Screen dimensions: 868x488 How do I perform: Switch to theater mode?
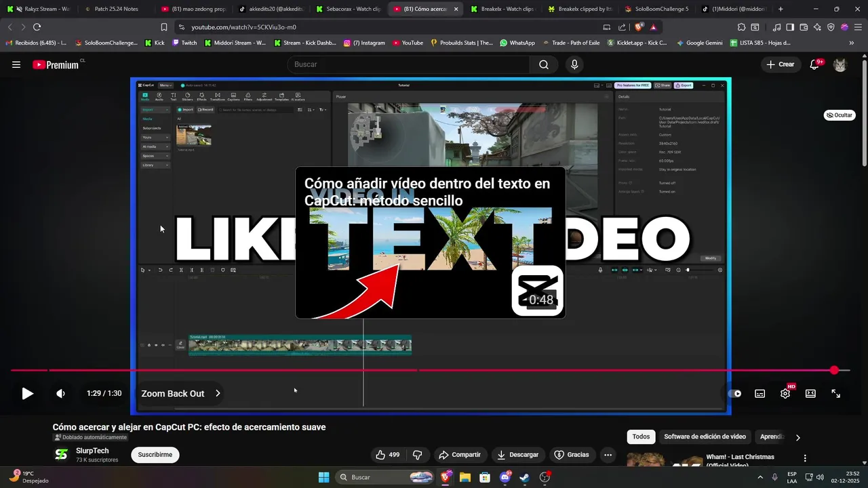pos(810,393)
